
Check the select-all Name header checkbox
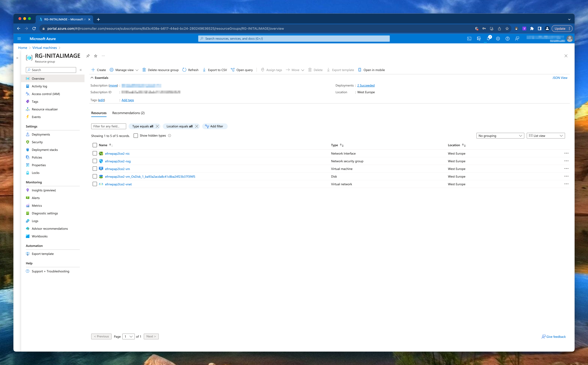95,145
